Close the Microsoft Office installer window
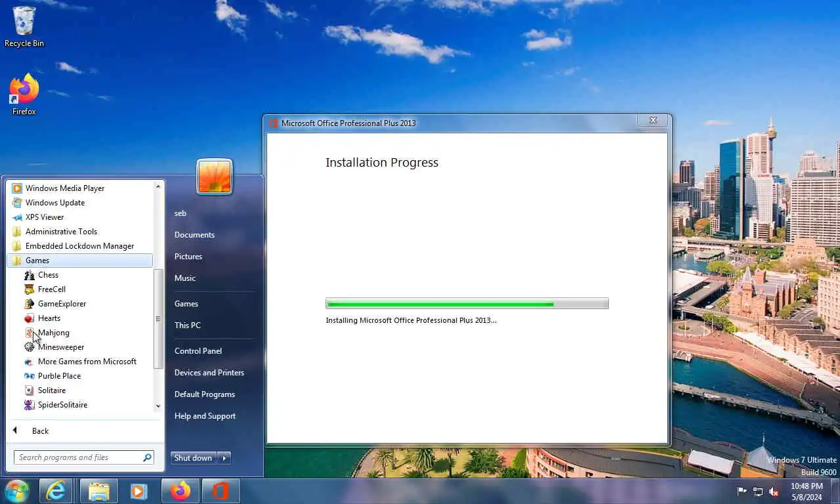 [653, 120]
